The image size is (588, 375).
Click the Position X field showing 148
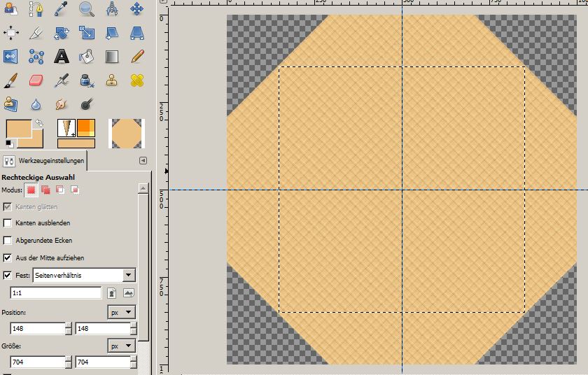38,329
